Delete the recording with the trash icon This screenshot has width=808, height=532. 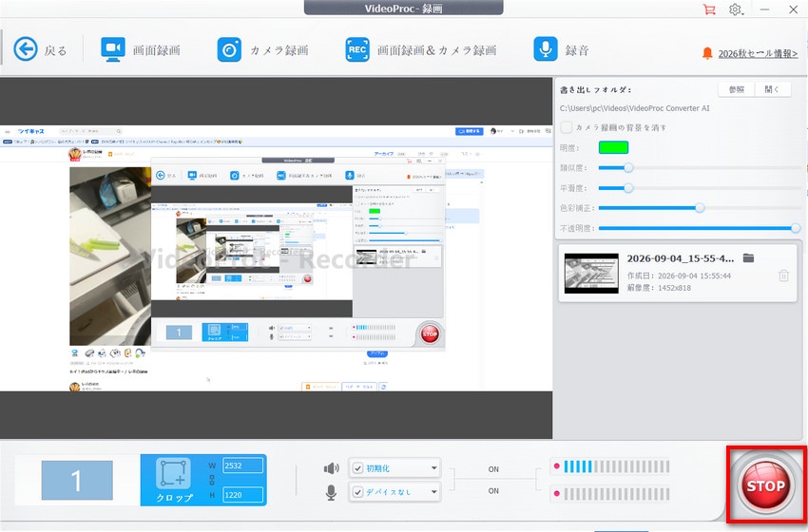click(x=783, y=275)
